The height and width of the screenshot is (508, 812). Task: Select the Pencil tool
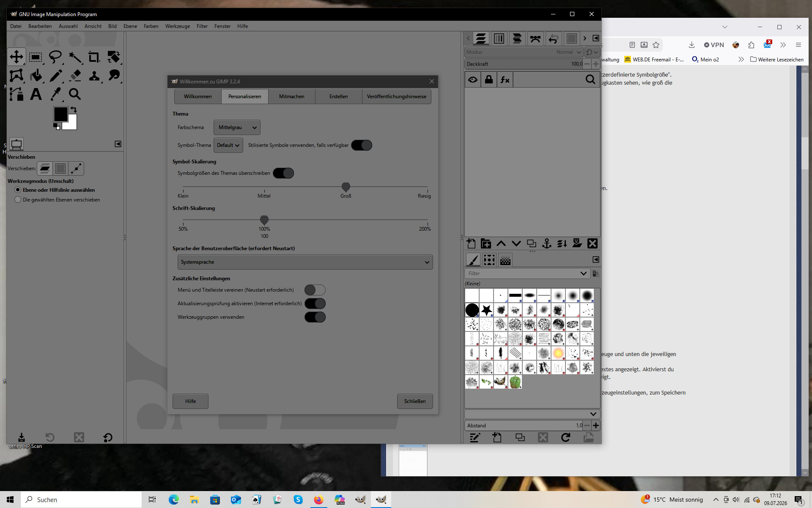(x=55, y=75)
